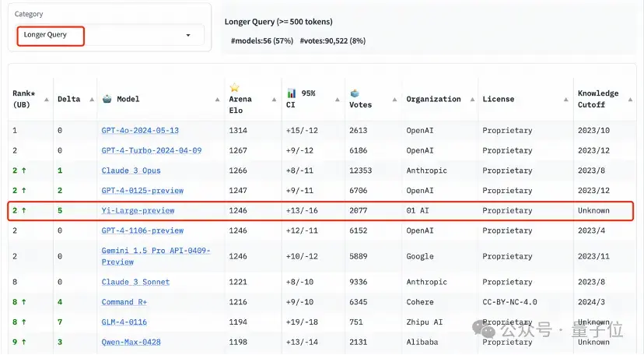Click the robot icon next to Model header
This screenshot has height=355, width=644.
(x=107, y=100)
